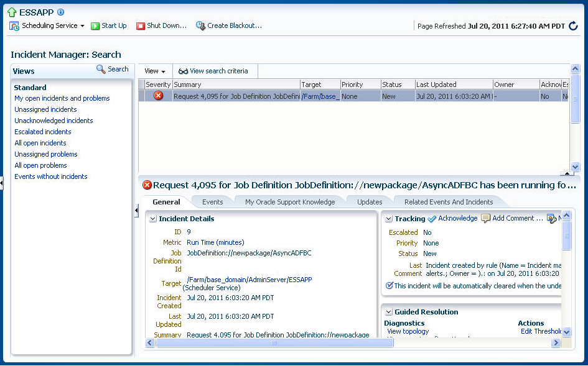Click the Acknowledge check-mark icon
The width and height of the screenshot is (588, 366).
432,218
